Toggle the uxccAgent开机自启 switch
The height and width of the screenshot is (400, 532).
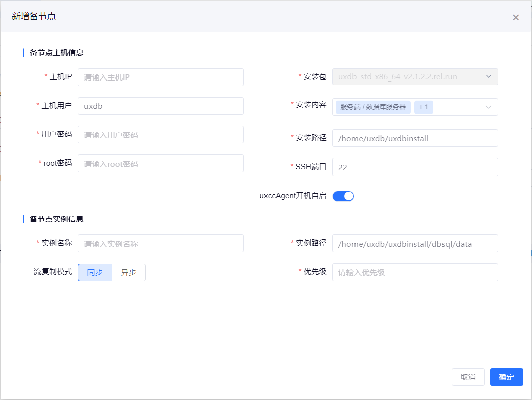click(x=343, y=196)
